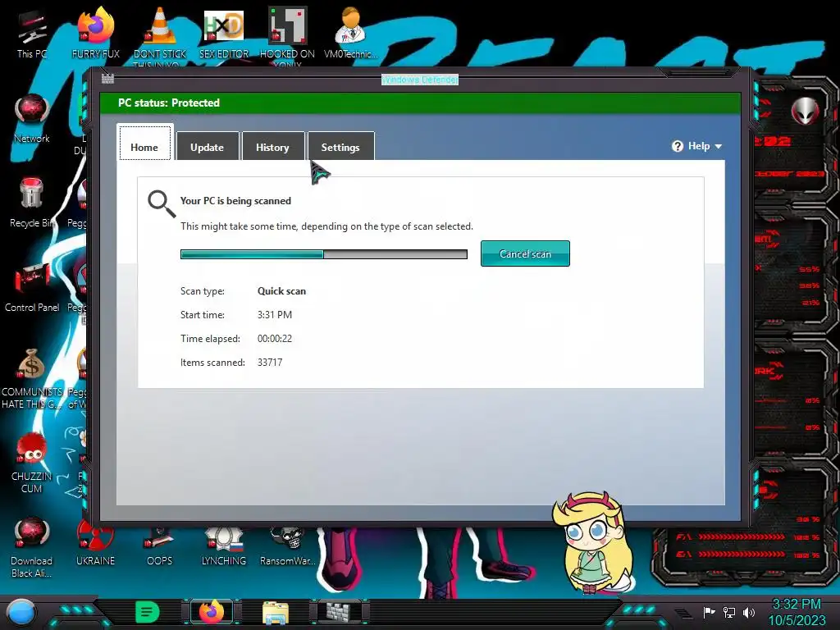Expand the Help dropdown arrow
The image size is (840, 630).
(719, 146)
